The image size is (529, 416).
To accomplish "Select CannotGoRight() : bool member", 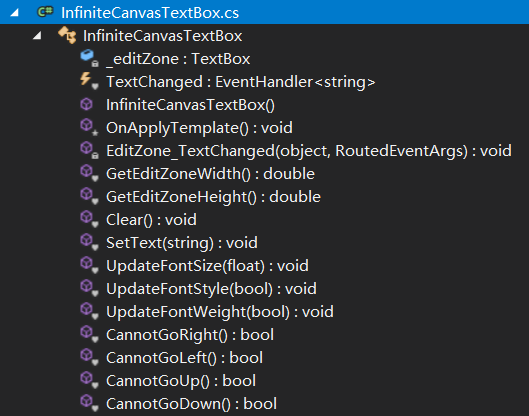I will tap(190, 335).
